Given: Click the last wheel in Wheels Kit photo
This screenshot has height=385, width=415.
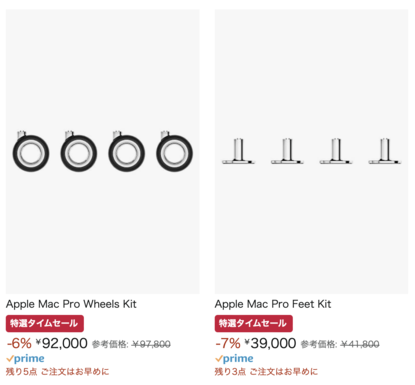Looking at the screenshot, I should (x=174, y=151).
